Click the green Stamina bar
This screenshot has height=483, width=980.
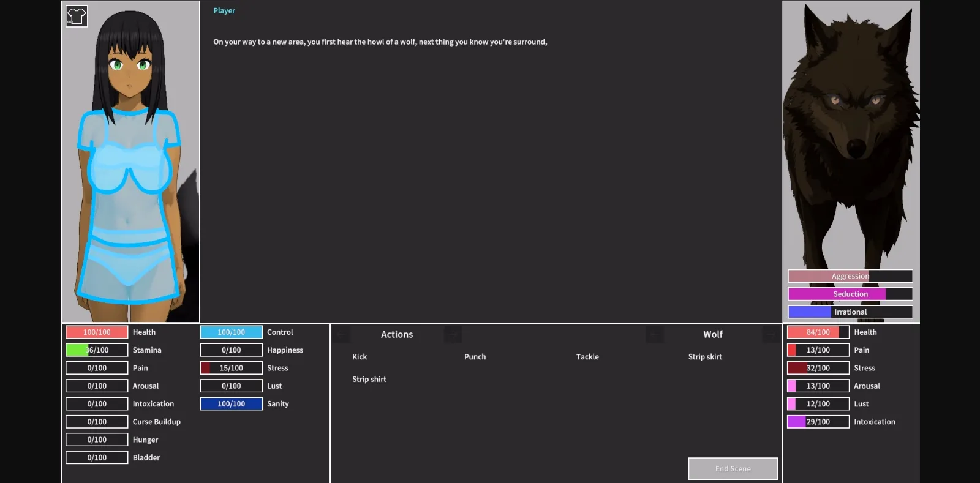pyautogui.click(x=97, y=350)
